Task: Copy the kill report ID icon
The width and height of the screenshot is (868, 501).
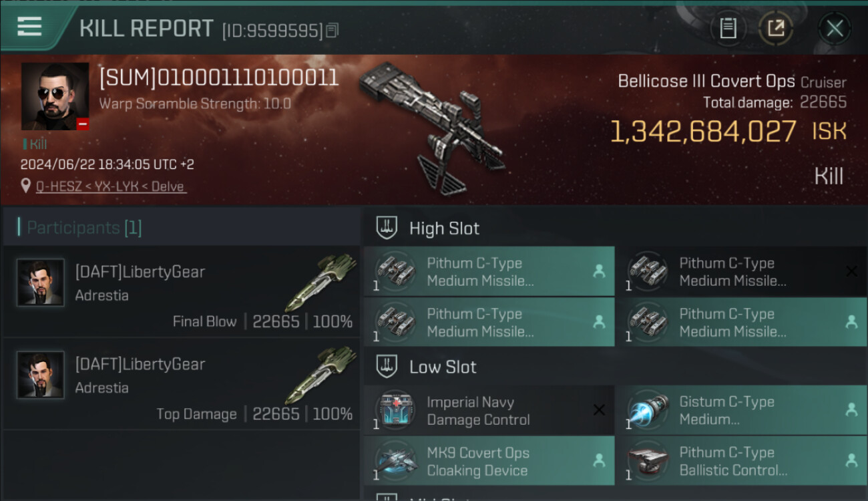Action: [x=333, y=31]
